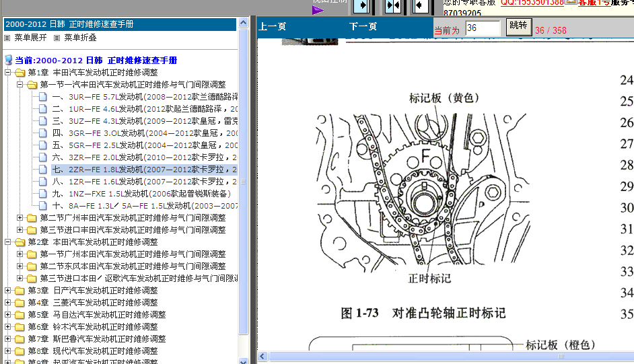Open the 客服1号 customer service link
This screenshot has height=364, width=634.
(x=594, y=3)
